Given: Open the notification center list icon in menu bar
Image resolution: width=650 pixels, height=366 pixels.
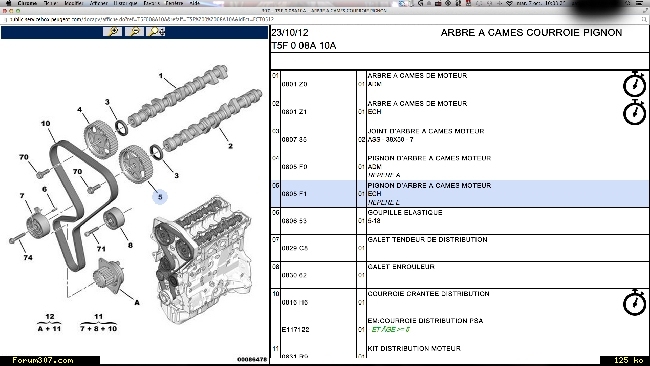Looking at the screenshot, I should [640, 3].
